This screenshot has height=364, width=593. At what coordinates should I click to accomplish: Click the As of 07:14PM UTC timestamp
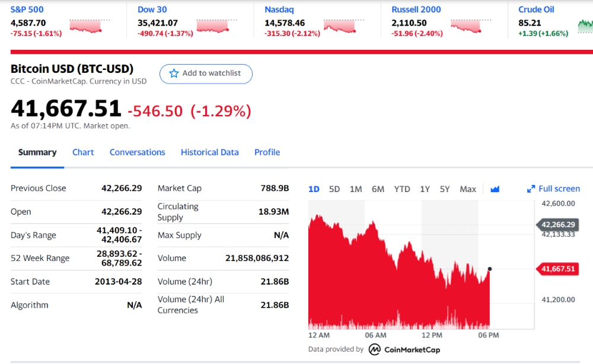[x=70, y=126]
